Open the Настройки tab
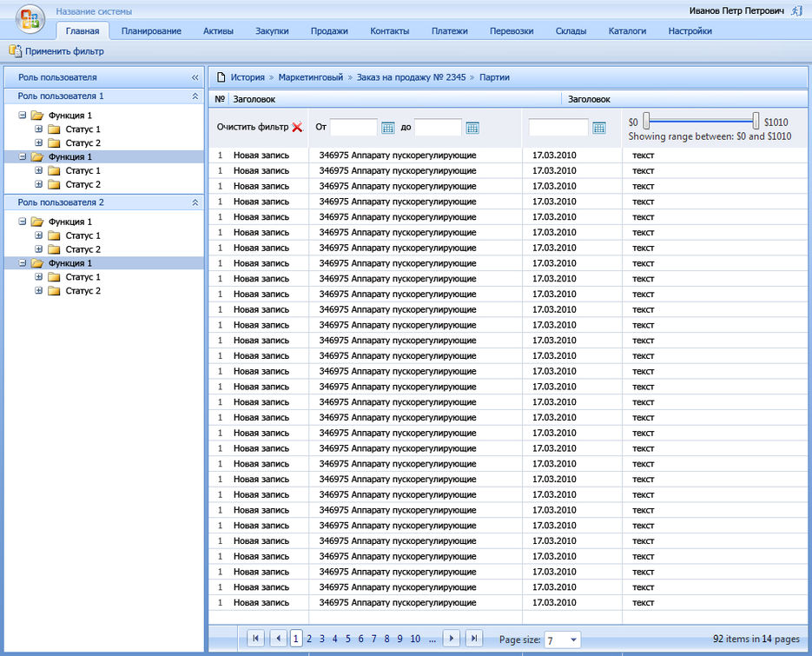The image size is (812, 656). point(690,30)
